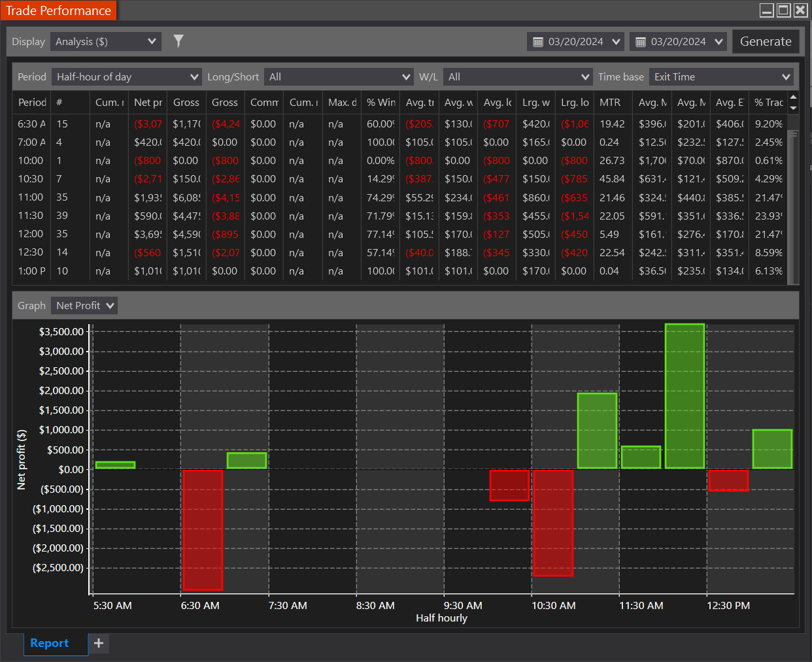Expand the start date 03/20/2024 picker
812x662 pixels.
tap(616, 42)
